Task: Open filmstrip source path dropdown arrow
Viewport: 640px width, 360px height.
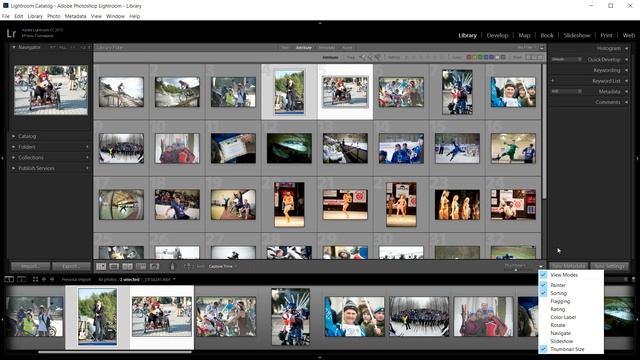Action: 174,280
